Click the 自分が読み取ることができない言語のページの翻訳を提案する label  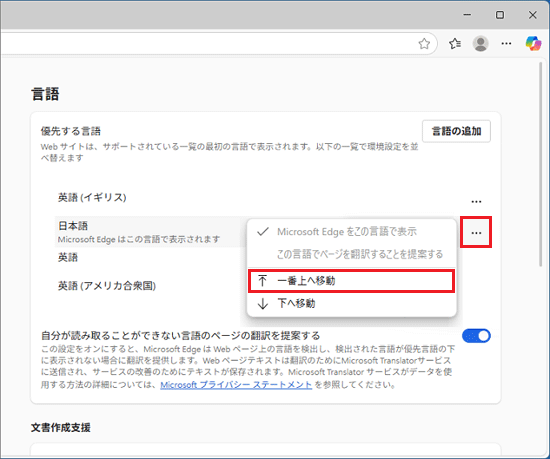(x=181, y=336)
